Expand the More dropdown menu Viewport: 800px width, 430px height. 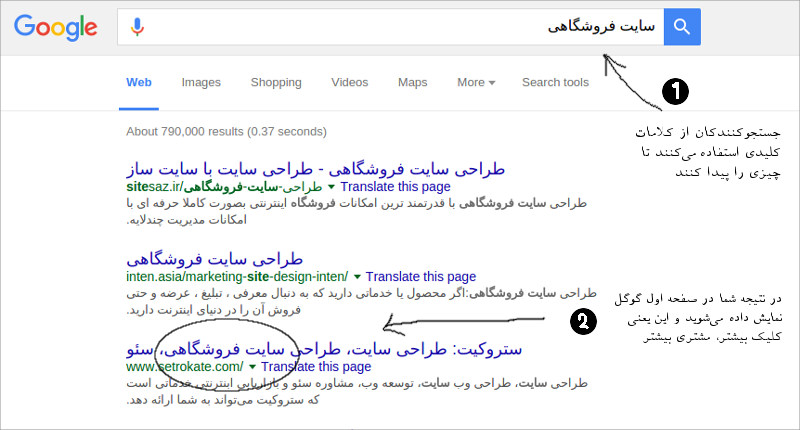476,82
